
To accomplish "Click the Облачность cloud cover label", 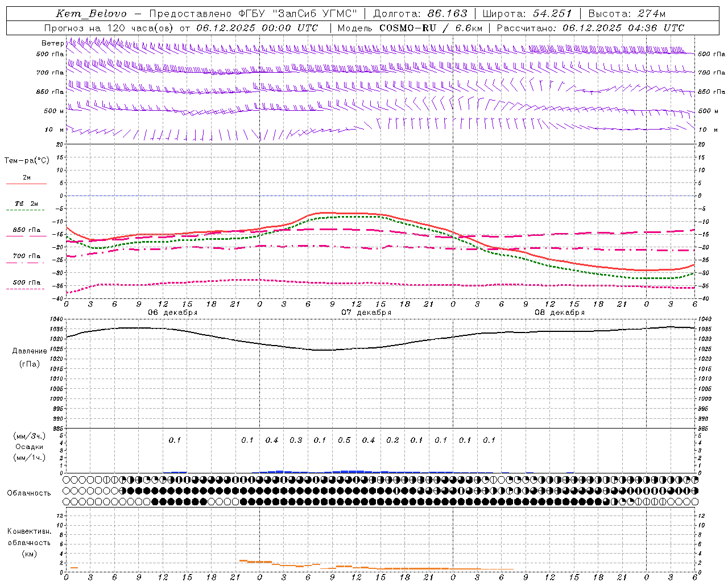I will [29, 493].
